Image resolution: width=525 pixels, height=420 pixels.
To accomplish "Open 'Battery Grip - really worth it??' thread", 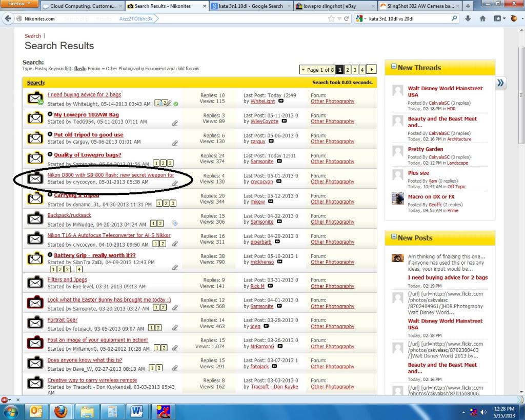I will 94,255.
